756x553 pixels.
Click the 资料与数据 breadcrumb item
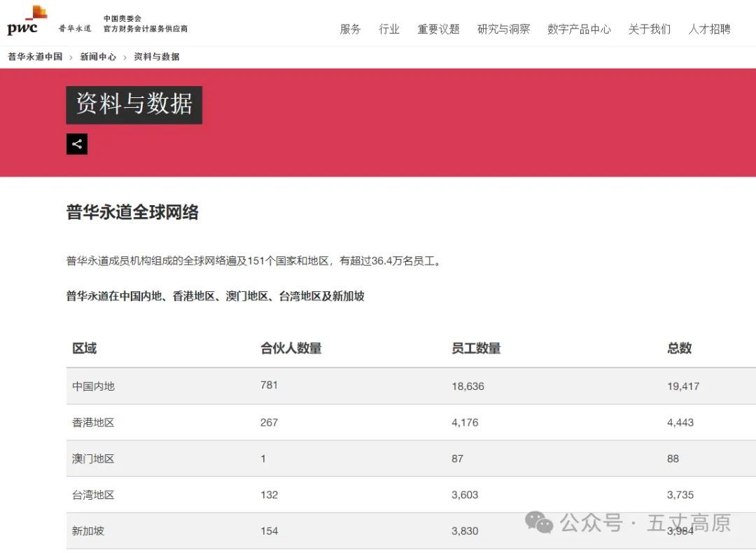[x=156, y=57]
